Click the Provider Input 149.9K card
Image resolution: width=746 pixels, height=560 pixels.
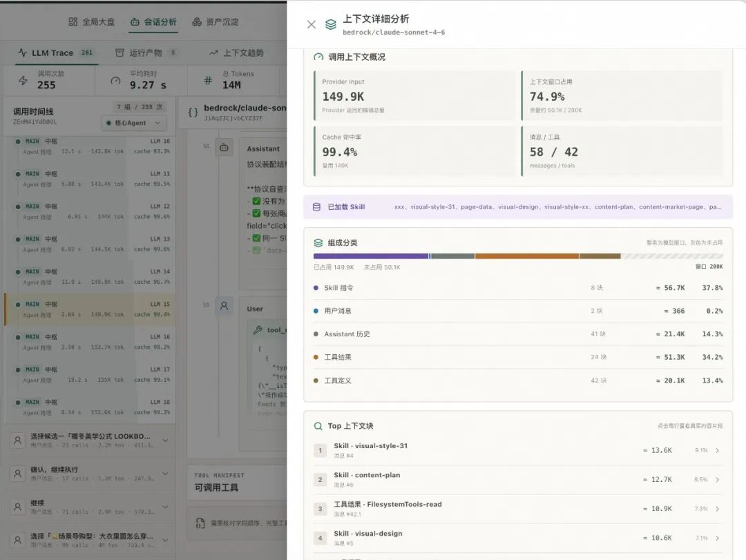414,95
